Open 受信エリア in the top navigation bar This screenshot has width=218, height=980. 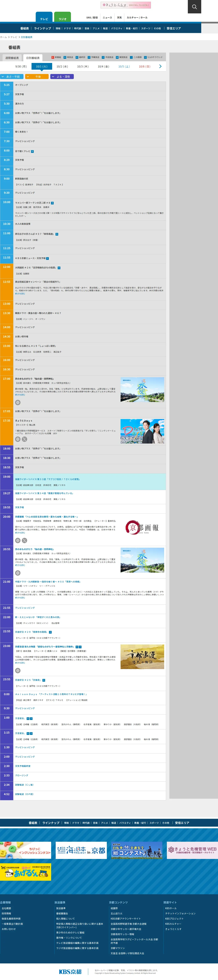pyautogui.click(x=174, y=28)
